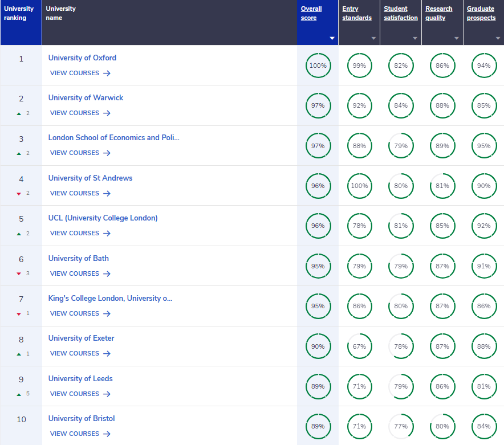
Task: Click Exeter's 90% overall score circle
Action: [318, 346]
